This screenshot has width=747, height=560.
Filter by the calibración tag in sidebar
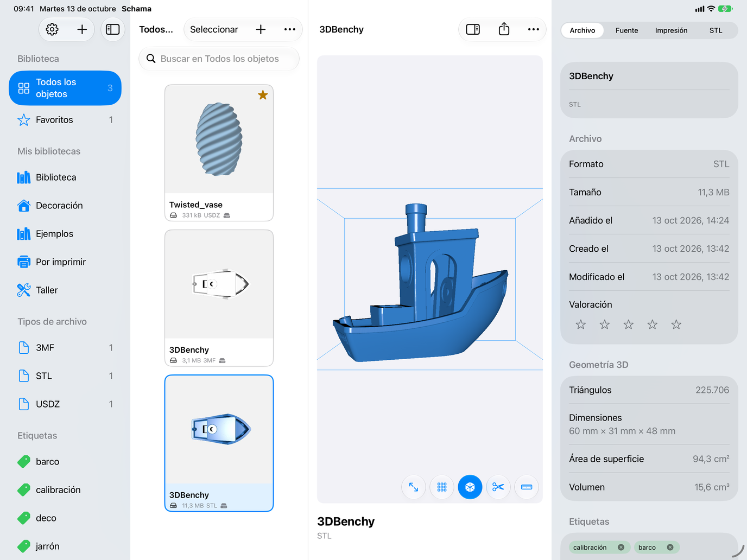[65, 490]
